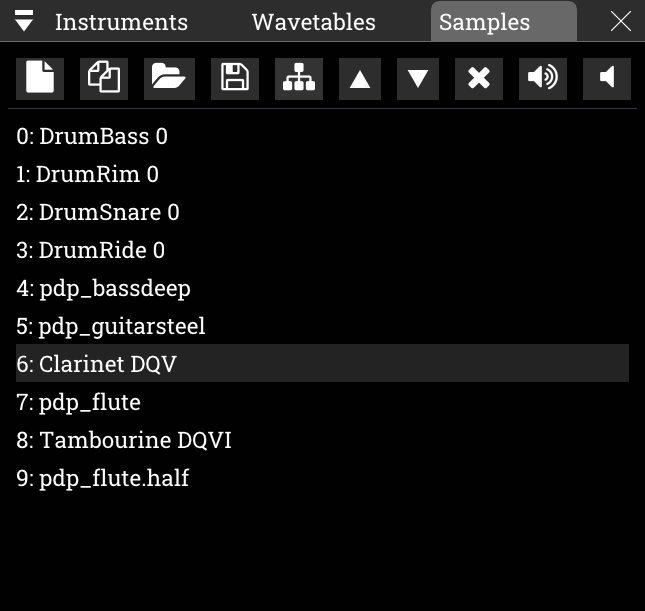This screenshot has width=645, height=611.
Task: Open a sample file with the folder icon
Action: [169, 78]
